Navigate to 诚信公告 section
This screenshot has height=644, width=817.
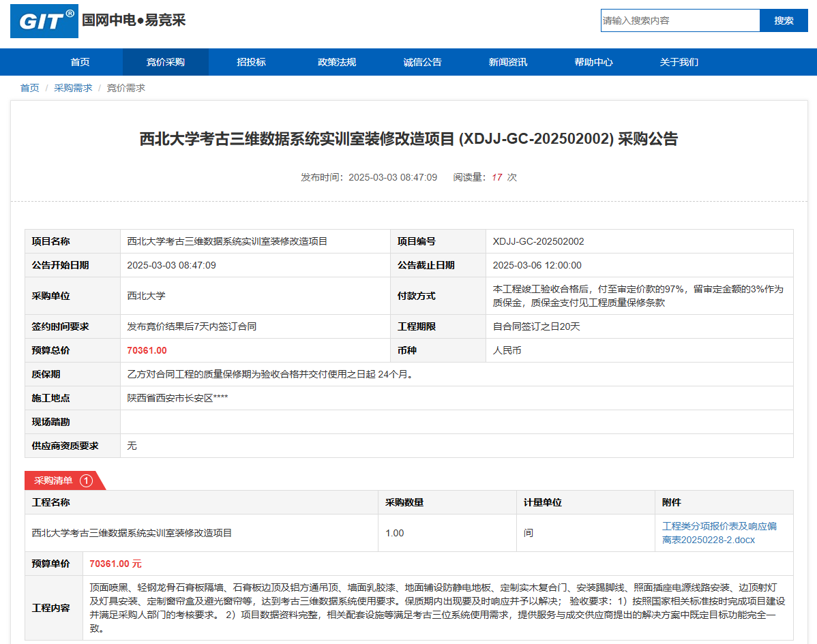point(422,62)
